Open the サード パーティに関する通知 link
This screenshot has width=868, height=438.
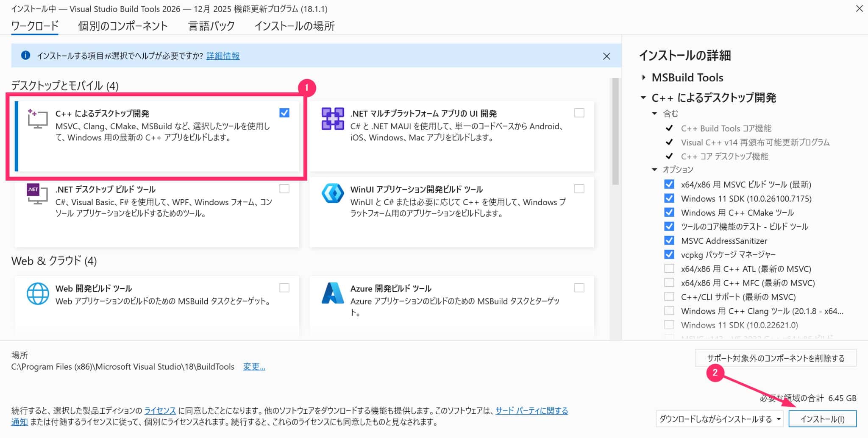tap(532, 410)
